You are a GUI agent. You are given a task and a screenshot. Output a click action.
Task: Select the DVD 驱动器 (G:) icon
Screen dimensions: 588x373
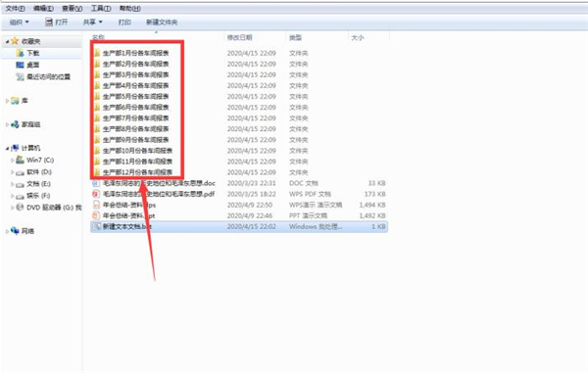tap(21, 208)
